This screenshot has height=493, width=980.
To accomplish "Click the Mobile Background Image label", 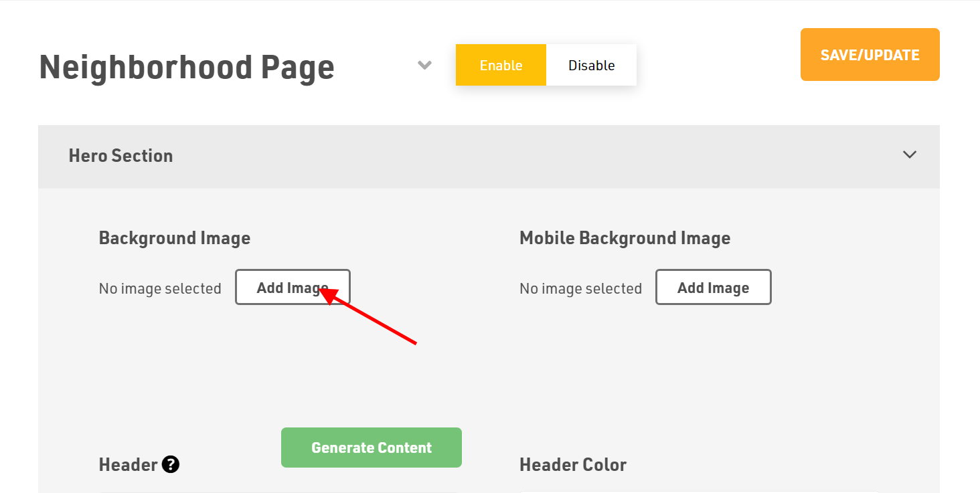I will click(x=625, y=238).
